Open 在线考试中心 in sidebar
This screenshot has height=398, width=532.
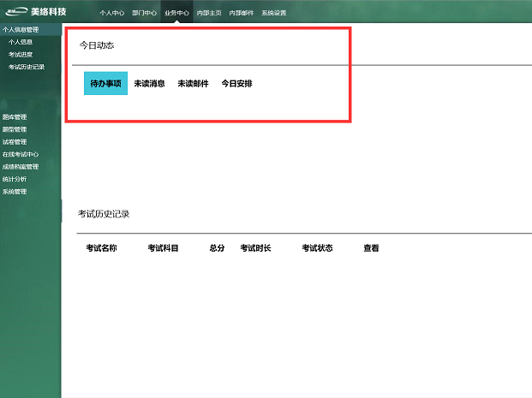tap(20, 154)
